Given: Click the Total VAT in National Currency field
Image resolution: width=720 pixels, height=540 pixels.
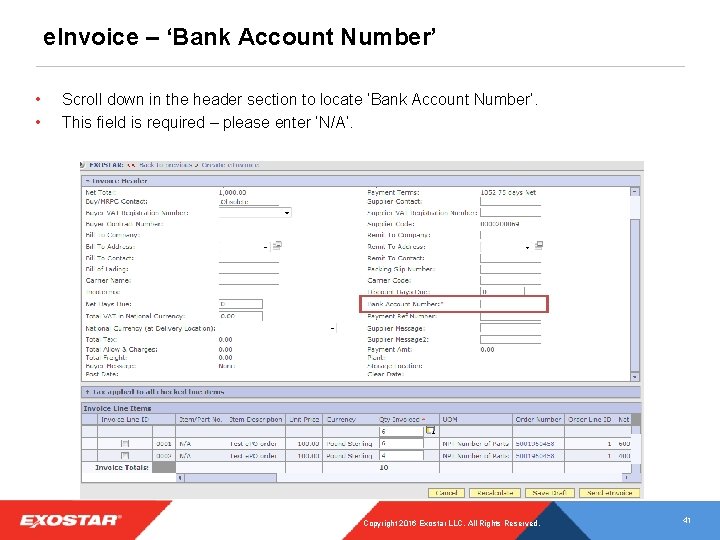Looking at the screenshot, I should [241, 316].
